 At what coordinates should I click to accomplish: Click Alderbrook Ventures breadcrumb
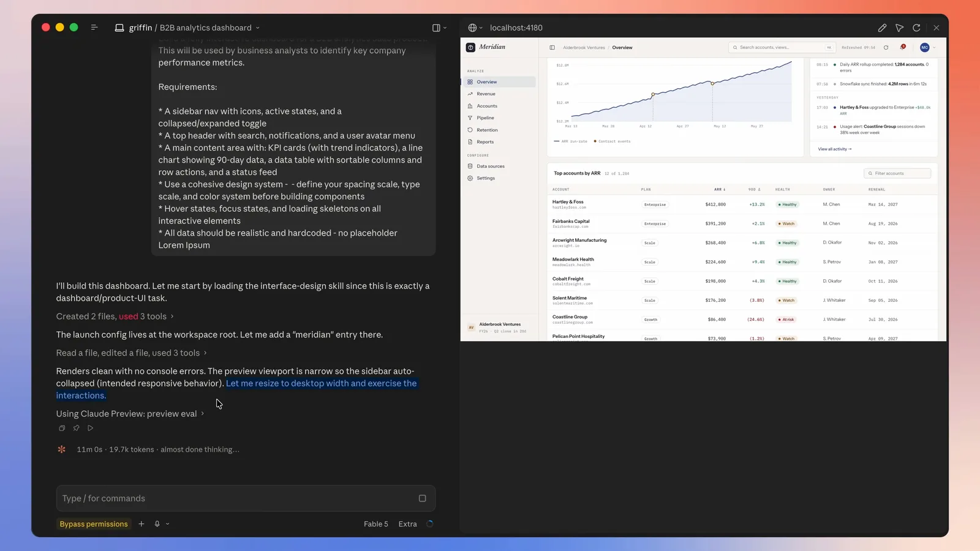click(584, 47)
